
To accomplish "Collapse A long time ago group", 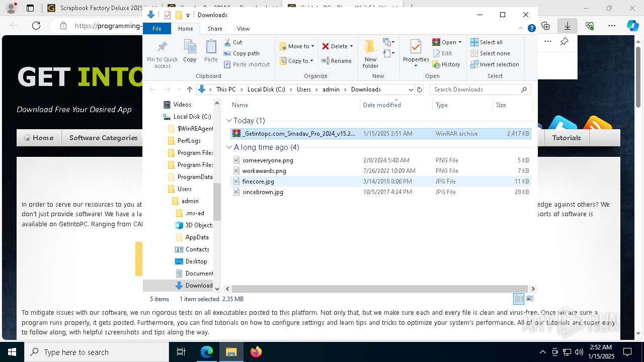I will (x=229, y=147).
